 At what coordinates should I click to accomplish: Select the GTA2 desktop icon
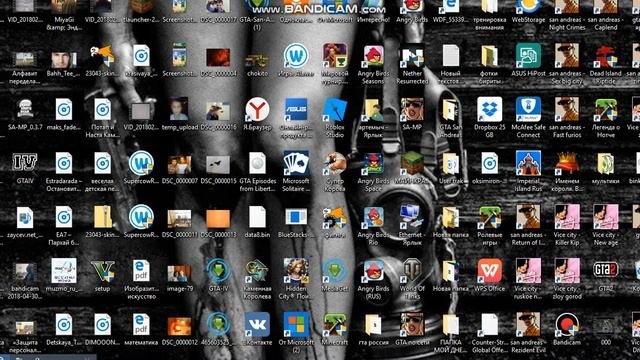(605, 269)
